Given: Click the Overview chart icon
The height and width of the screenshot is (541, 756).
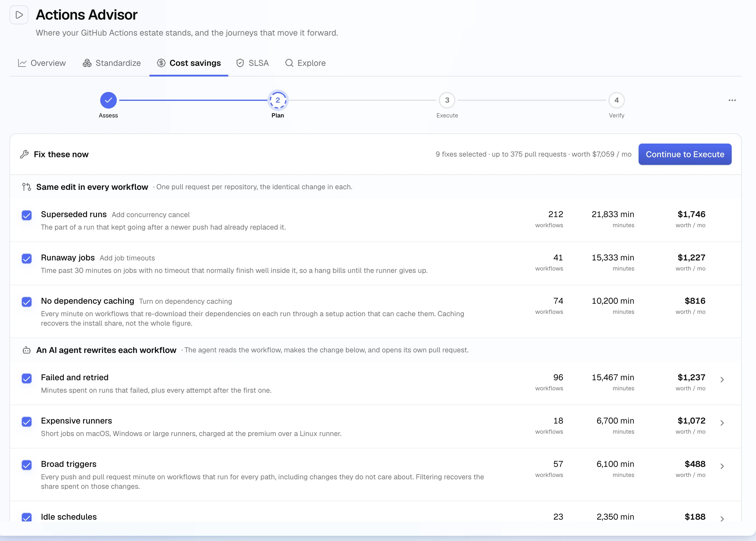Looking at the screenshot, I should click(22, 63).
